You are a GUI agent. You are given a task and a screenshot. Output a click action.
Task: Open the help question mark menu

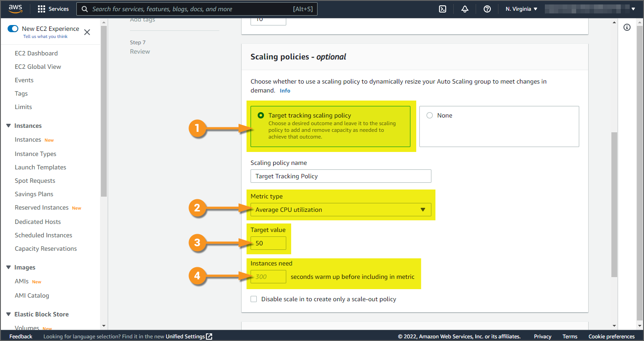[487, 9]
